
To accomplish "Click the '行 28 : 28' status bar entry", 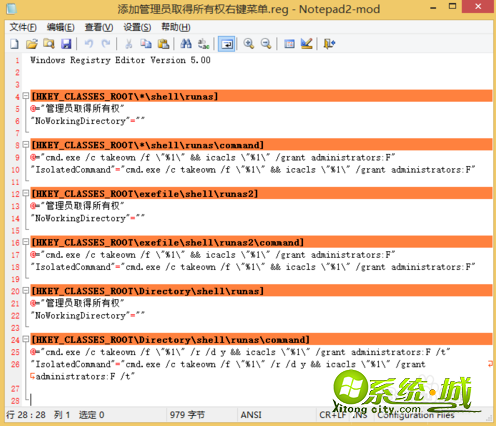I will tap(26, 415).
